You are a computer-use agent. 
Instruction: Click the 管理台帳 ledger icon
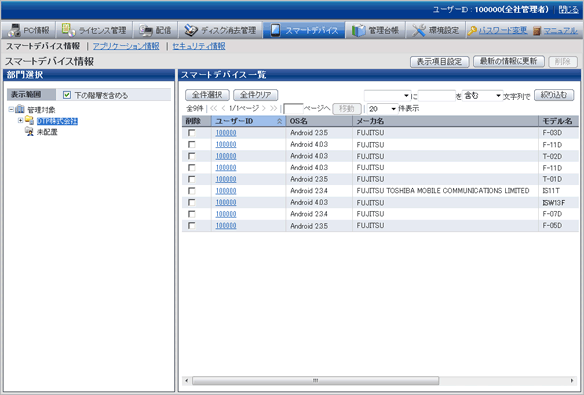pos(359,31)
